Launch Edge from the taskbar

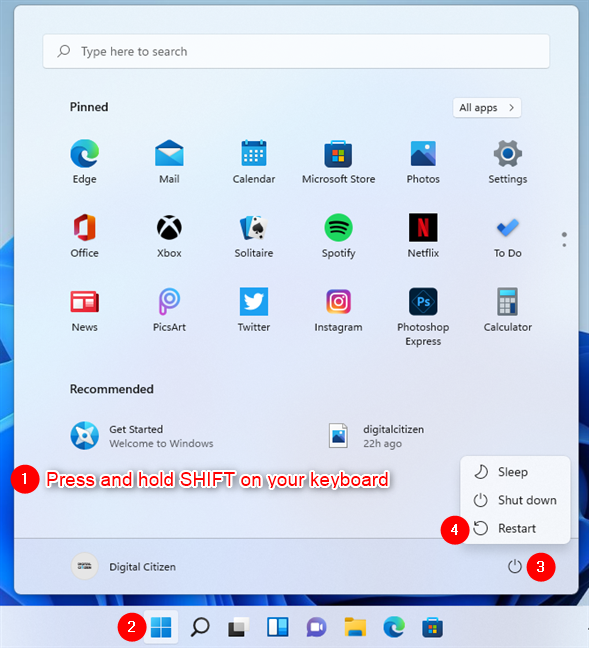click(x=394, y=627)
